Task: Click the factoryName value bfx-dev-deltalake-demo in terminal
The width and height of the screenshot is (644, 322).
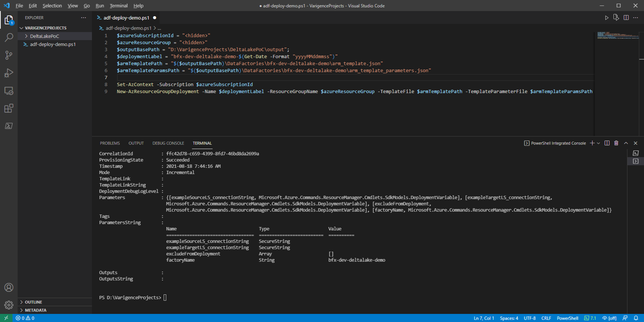Action: [x=357, y=260]
